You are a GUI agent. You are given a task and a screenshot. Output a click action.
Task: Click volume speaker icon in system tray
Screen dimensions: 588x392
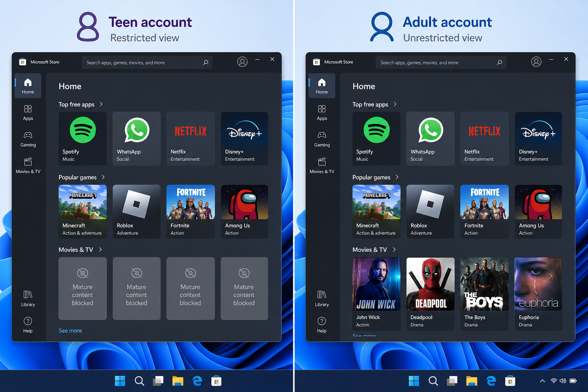tap(563, 381)
